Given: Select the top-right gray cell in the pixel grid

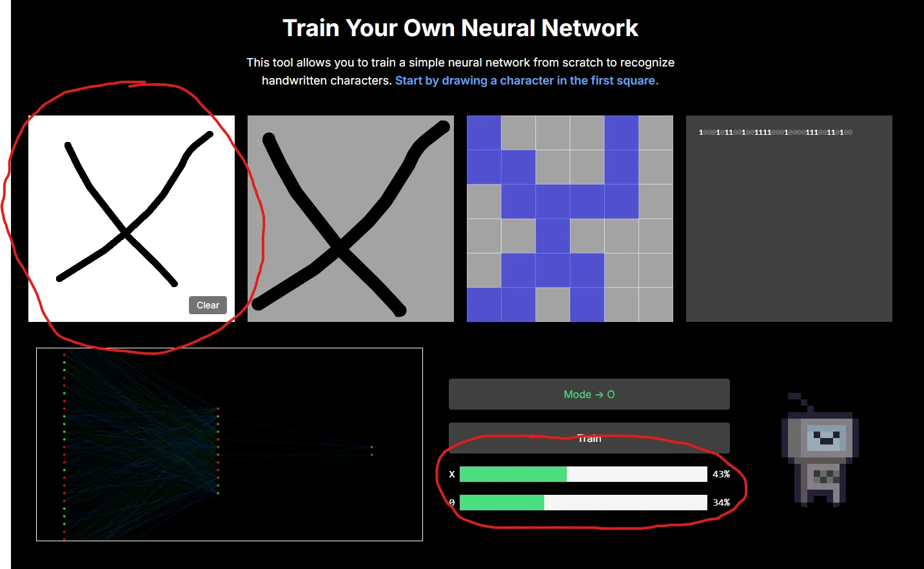Looking at the screenshot, I should 656,133.
